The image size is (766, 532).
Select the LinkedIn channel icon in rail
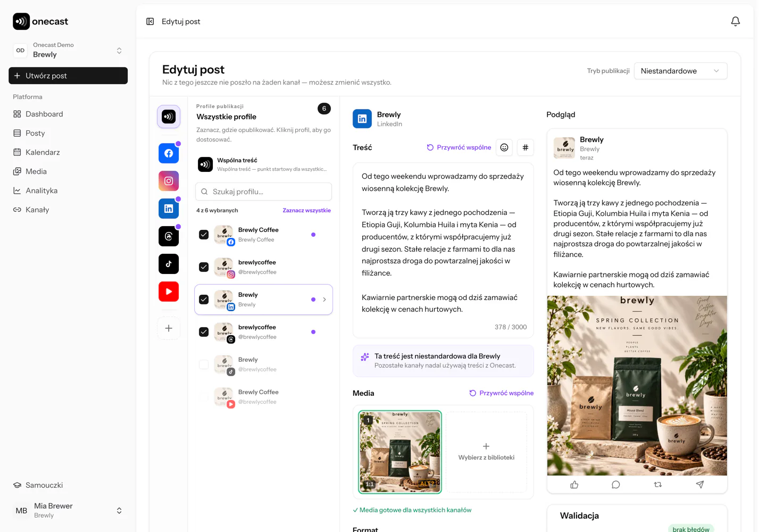click(x=169, y=209)
